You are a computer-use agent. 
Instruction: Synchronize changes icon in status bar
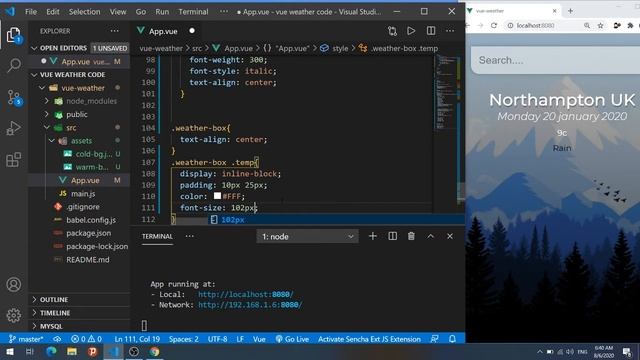(57, 339)
